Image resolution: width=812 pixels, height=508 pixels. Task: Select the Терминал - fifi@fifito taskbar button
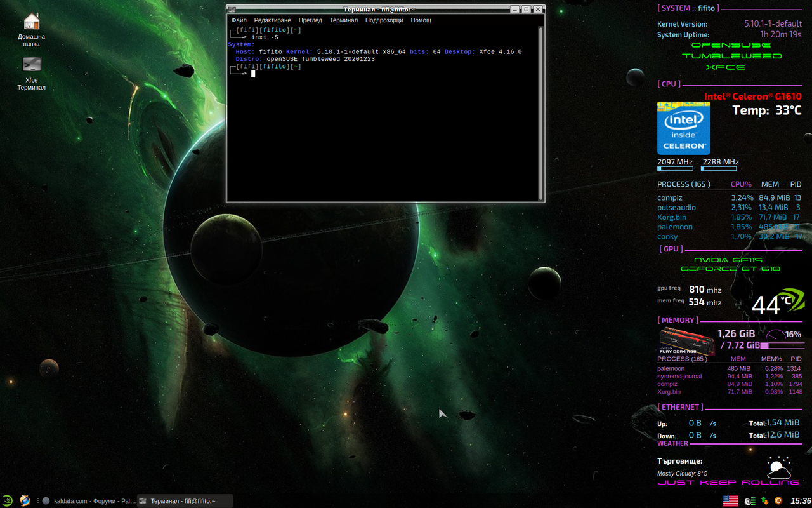185,501
